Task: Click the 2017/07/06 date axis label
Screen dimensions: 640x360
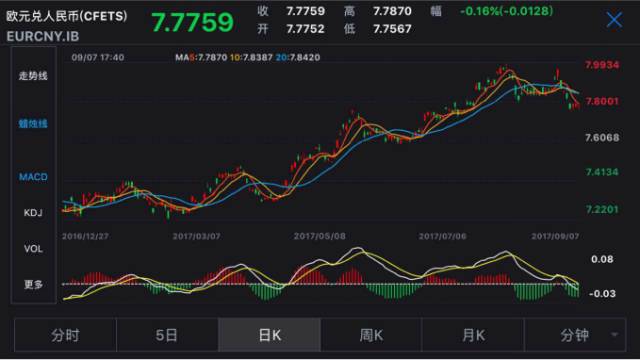Action: click(442, 236)
